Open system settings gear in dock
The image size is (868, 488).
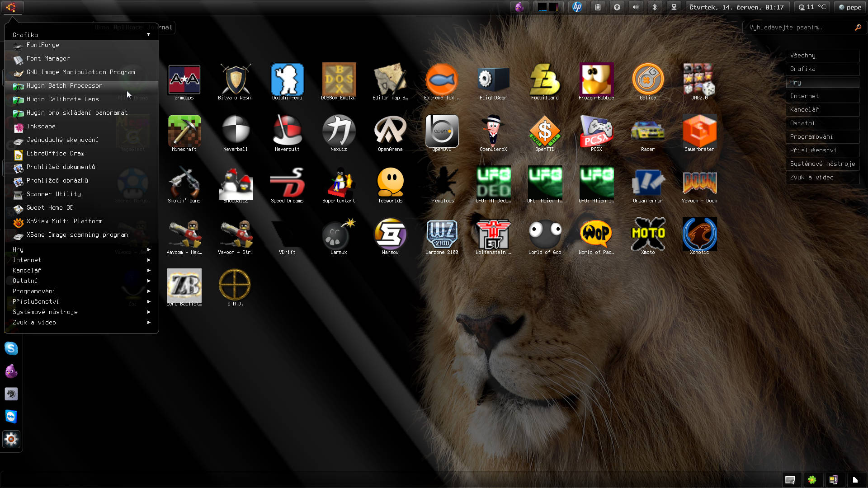coord(11,439)
